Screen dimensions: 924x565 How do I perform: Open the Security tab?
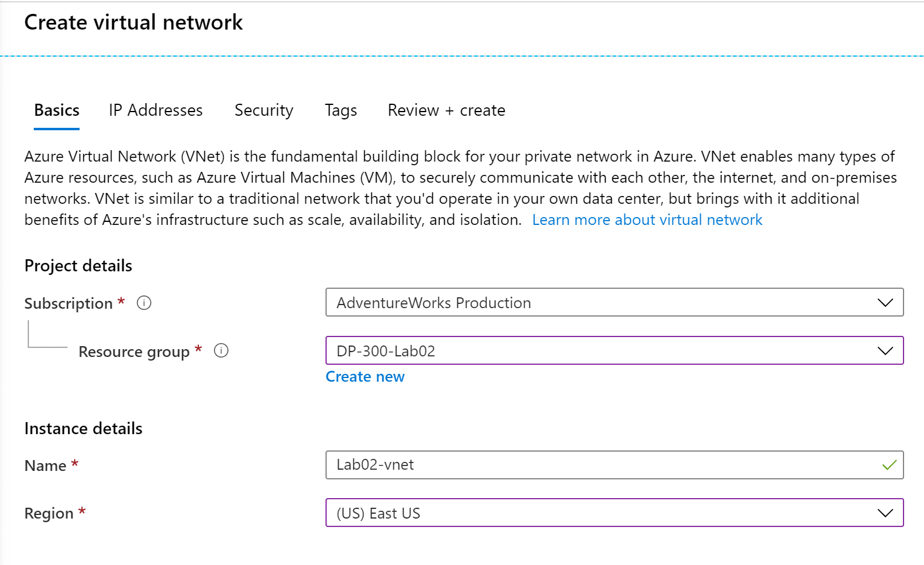tap(263, 110)
